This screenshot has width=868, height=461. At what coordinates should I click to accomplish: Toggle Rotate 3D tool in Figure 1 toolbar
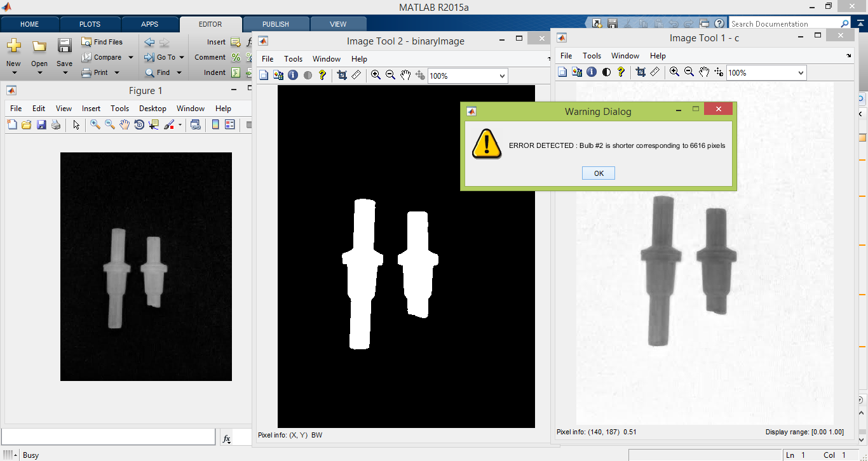(139, 124)
